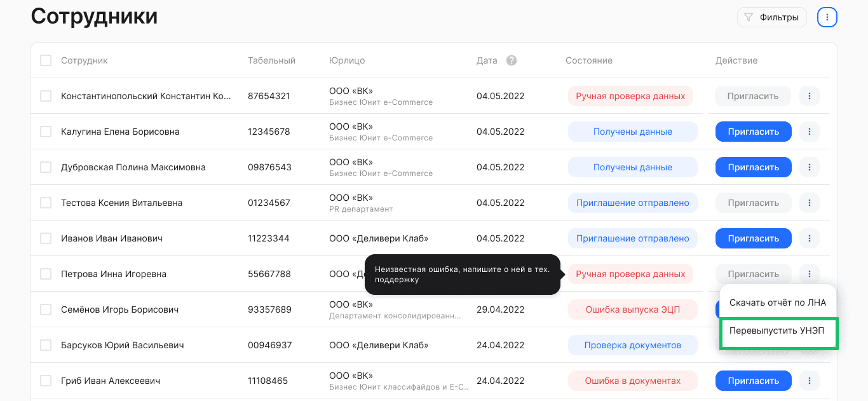Screen dimensions: 868x401
Task: Click Пригласить for Калугина Елена Борисовна
Action: 754,132
